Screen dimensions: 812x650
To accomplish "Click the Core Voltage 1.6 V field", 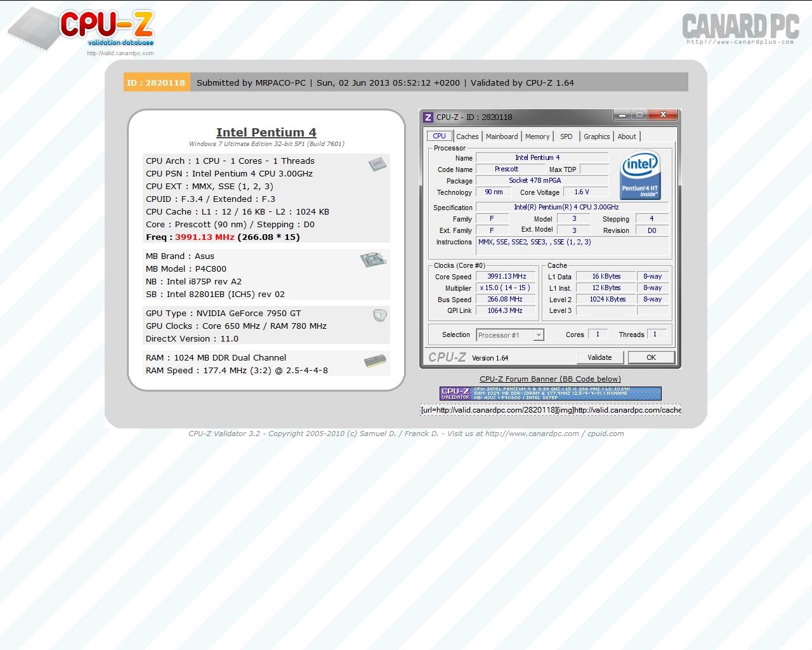I will pos(586,192).
